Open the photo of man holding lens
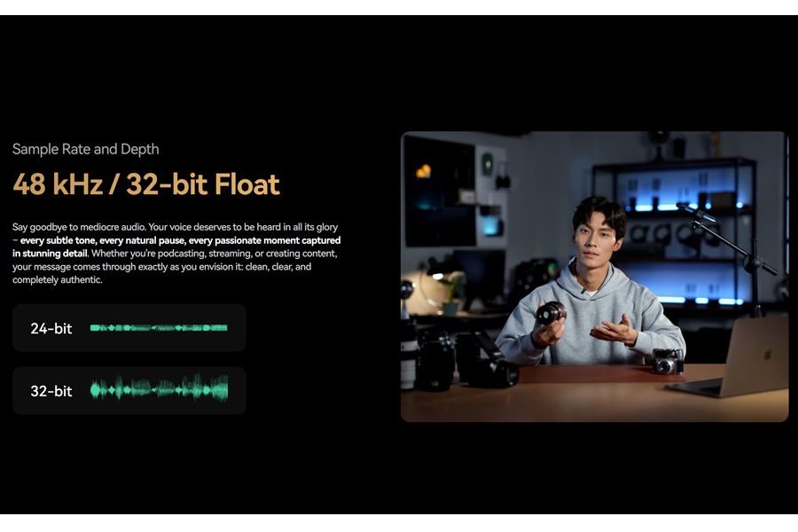Viewport: 798px width, 532px height. pos(594,277)
